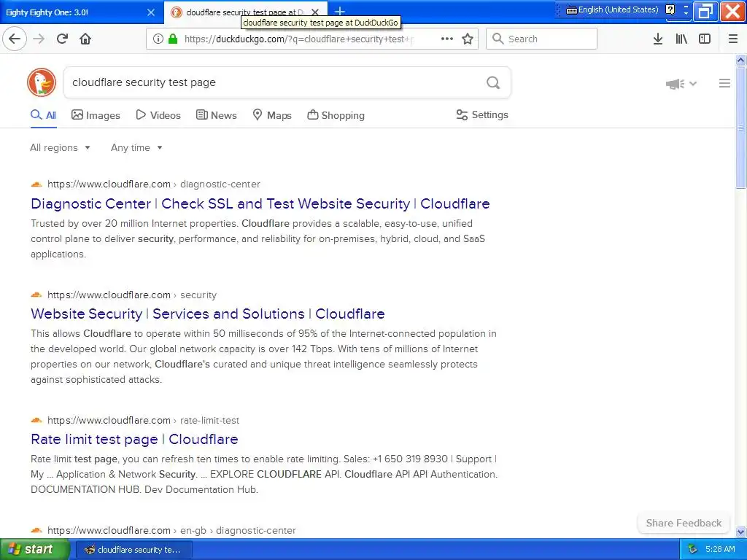Click the keyboard language bar icon
Image resolution: width=747 pixels, height=560 pixels.
[x=571, y=10]
